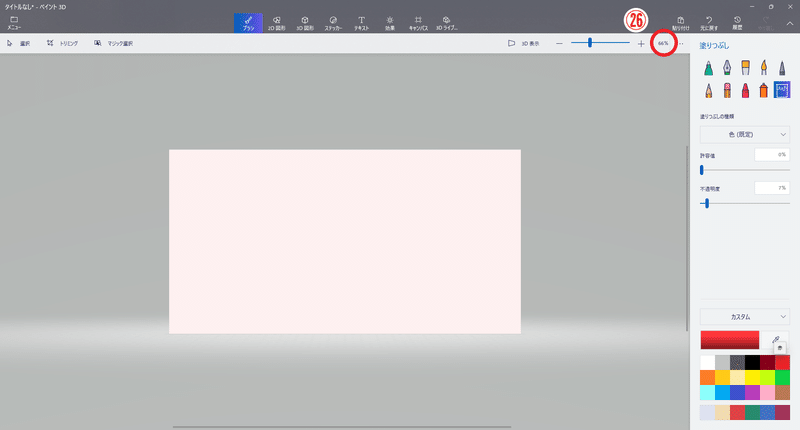Open the テキスト tab
This screenshot has width=800, height=430.
click(x=361, y=23)
